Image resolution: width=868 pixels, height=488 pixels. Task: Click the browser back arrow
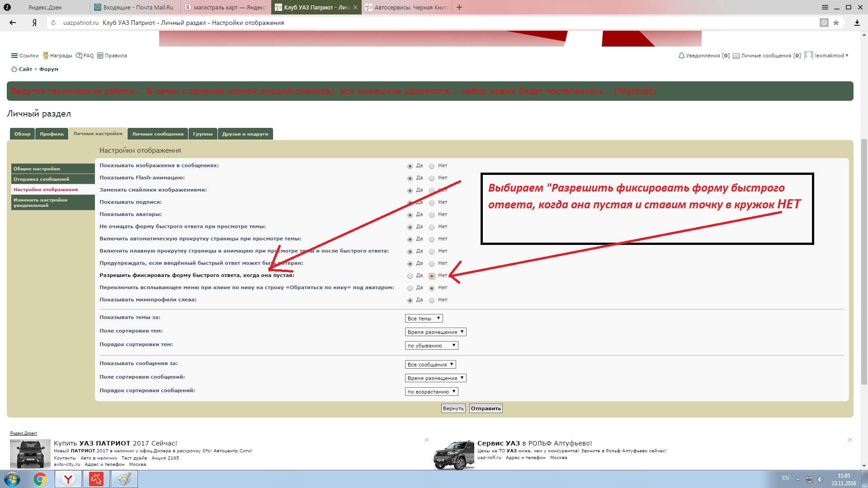(13, 23)
